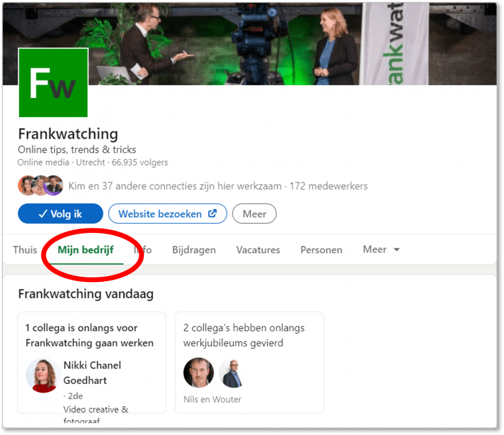This screenshot has width=504, height=435.
Task: Click Kim en 37 andere connecties link
Action: coord(175,186)
